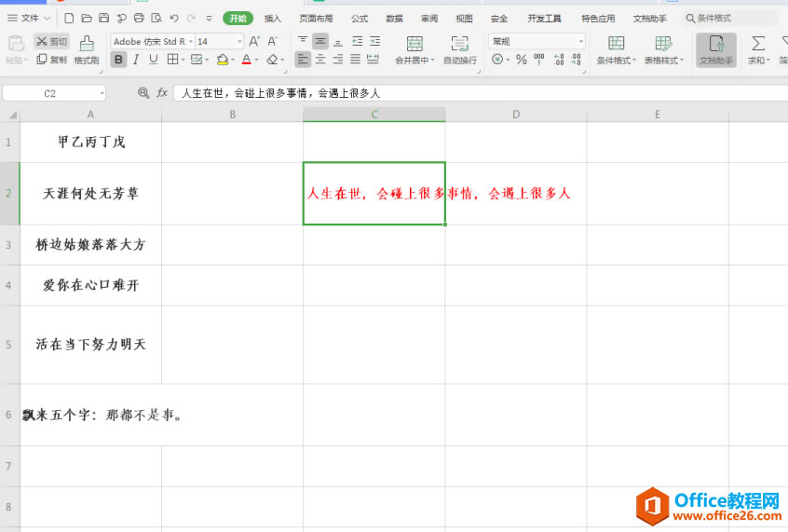Click the fx insert function button
Viewport: 788px width, 532px height.
coord(162,92)
